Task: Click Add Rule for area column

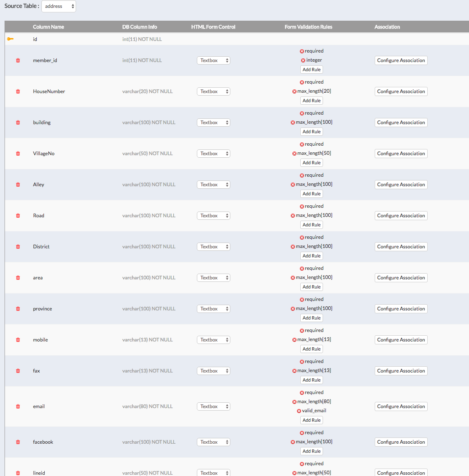Action: coord(311,287)
